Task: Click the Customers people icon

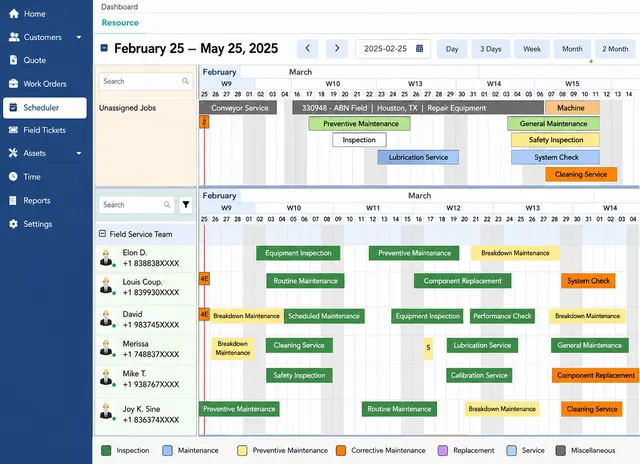Action: click(x=14, y=37)
